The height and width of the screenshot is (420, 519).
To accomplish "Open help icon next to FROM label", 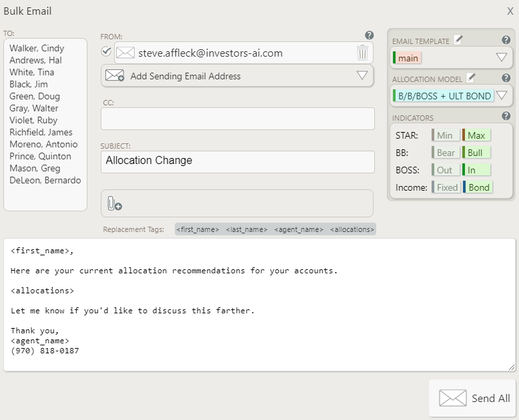I will click(369, 35).
